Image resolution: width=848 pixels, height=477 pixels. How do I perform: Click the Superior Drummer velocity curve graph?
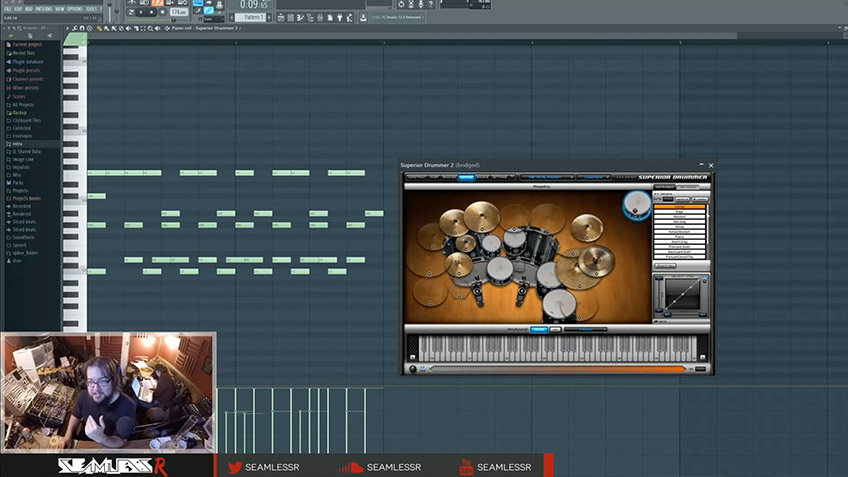(x=683, y=294)
